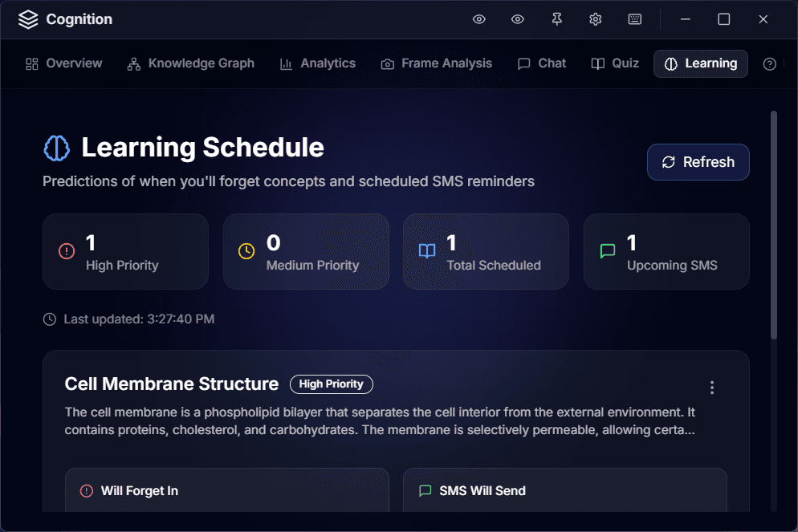Image resolution: width=798 pixels, height=532 pixels.
Task: Click the brain icon beside Learning Schedule
Action: pyautogui.click(x=56, y=148)
